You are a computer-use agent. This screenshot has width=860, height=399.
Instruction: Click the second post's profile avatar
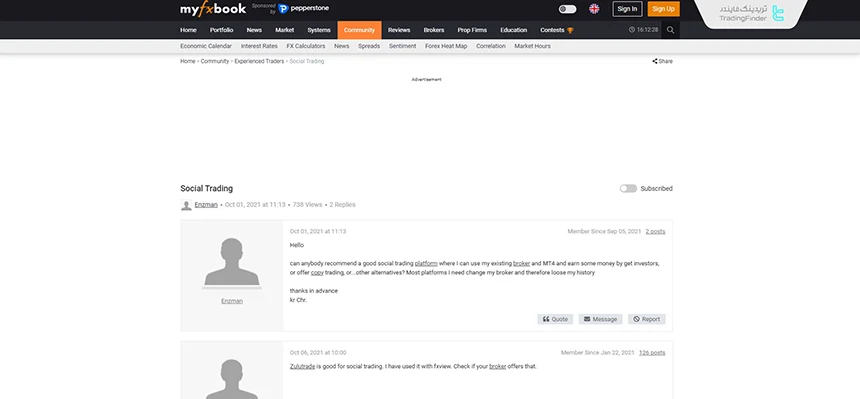click(x=231, y=379)
